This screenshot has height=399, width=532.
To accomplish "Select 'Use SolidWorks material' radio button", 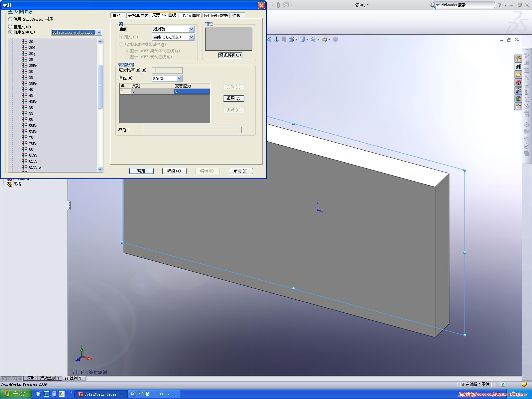I will pyautogui.click(x=10, y=19).
